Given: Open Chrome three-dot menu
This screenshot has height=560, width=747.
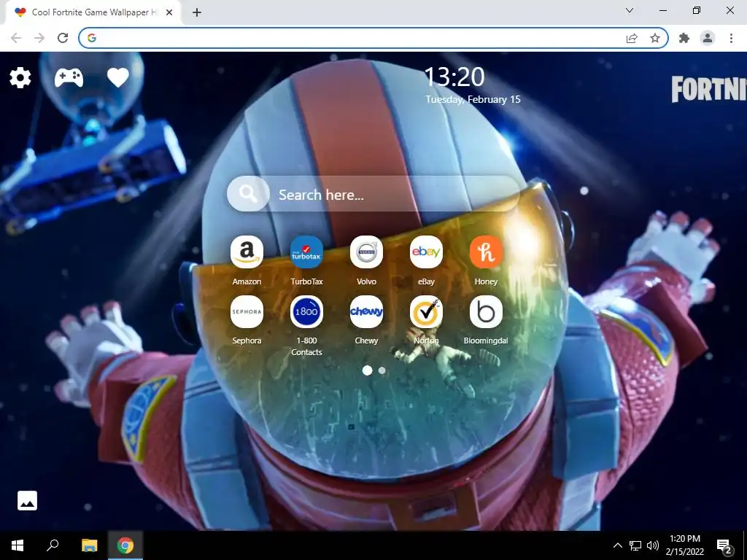Looking at the screenshot, I should 731,38.
